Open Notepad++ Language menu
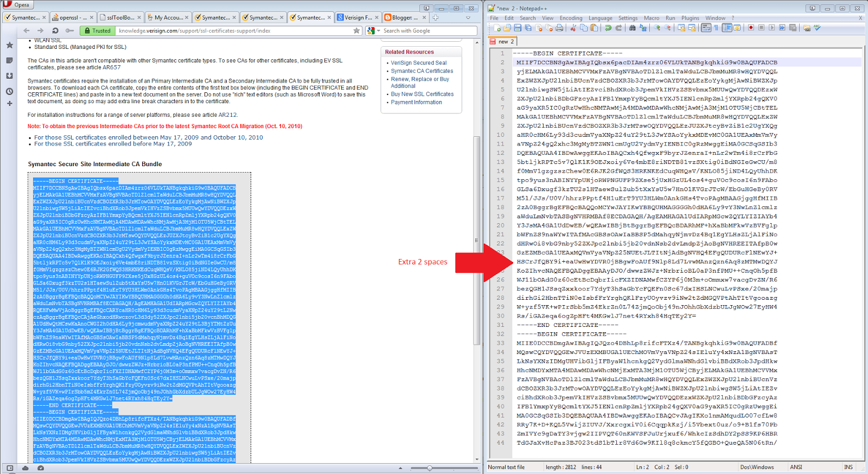The image size is (868, 474). (600, 18)
